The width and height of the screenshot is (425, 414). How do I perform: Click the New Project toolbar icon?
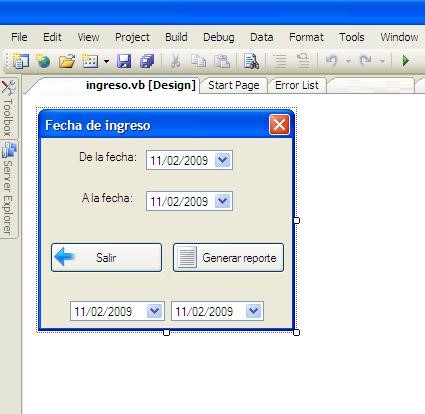click(x=21, y=61)
